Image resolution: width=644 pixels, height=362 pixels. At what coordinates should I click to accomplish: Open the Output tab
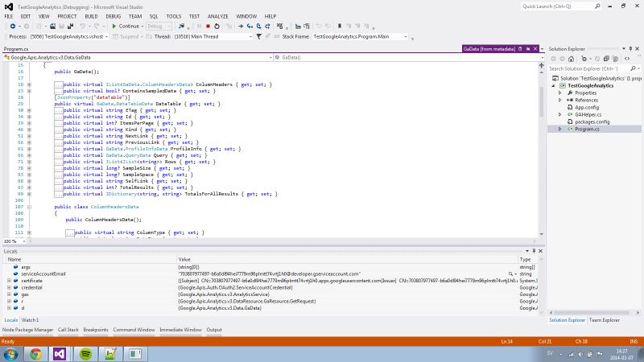pos(214,330)
